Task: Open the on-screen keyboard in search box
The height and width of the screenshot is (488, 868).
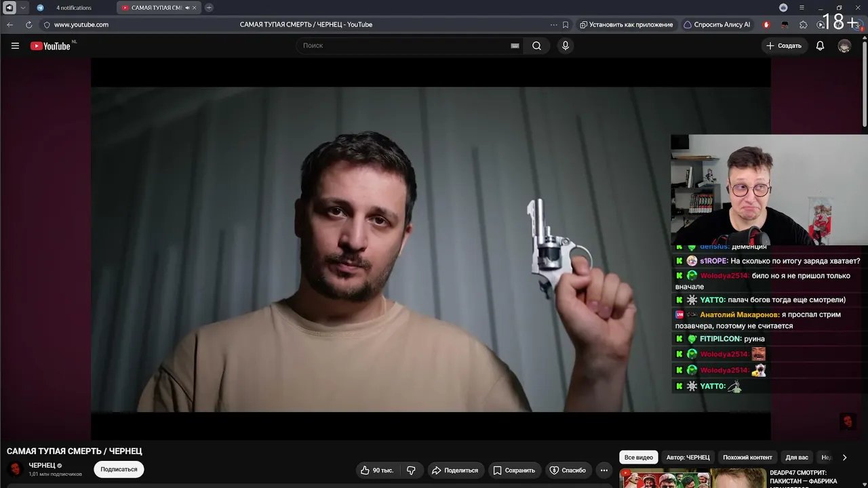Action: pyautogui.click(x=515, y=46)
